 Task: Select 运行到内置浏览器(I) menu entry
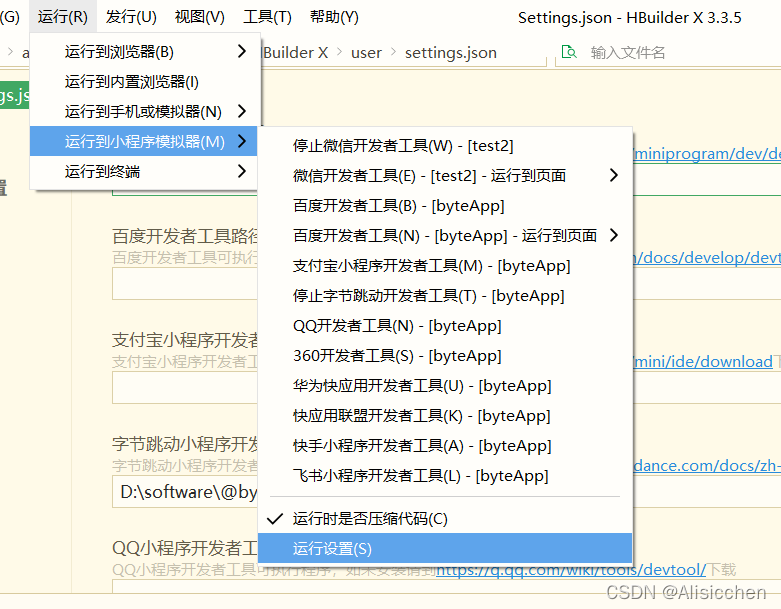[x=144, y=81]
